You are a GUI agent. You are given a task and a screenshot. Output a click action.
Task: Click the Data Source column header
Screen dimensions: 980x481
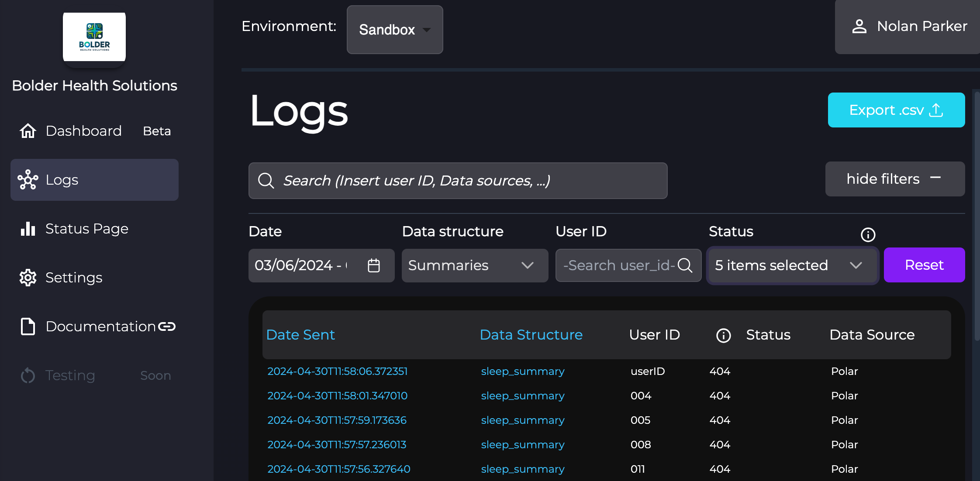coord(872,335)
